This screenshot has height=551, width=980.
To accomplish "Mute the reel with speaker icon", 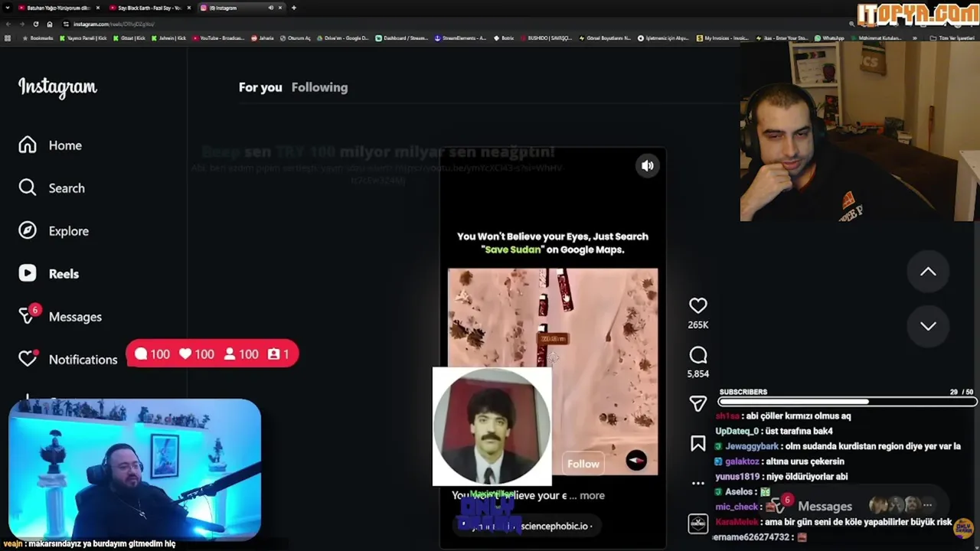I will coord(648,165).
